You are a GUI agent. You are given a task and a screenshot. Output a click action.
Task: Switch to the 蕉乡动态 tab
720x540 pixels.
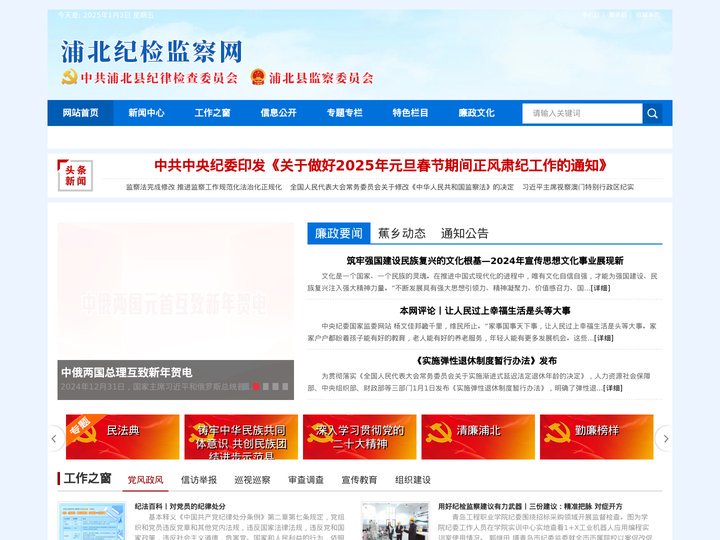point(401,233)
